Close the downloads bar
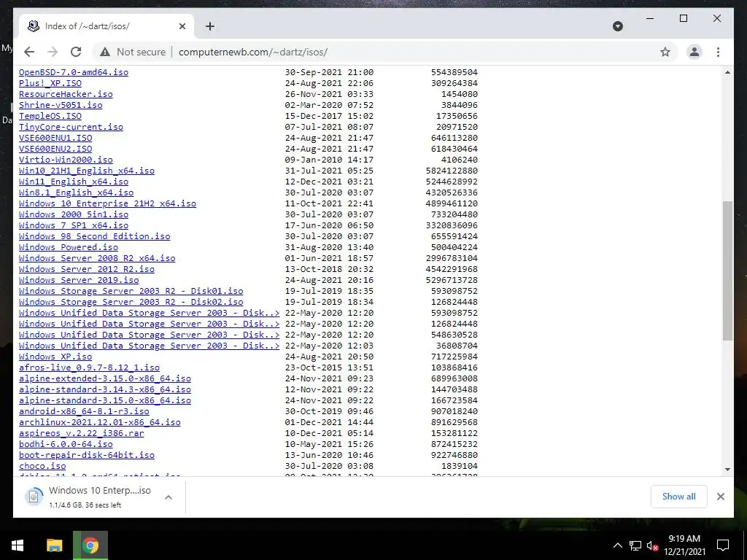 720,497
